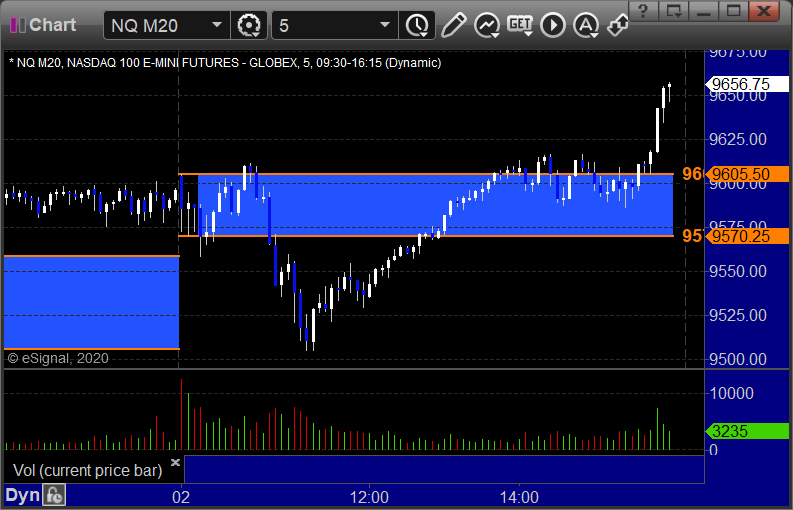Click the question mark help button
This screenshot has height=510, width=793.
[643, 11]
